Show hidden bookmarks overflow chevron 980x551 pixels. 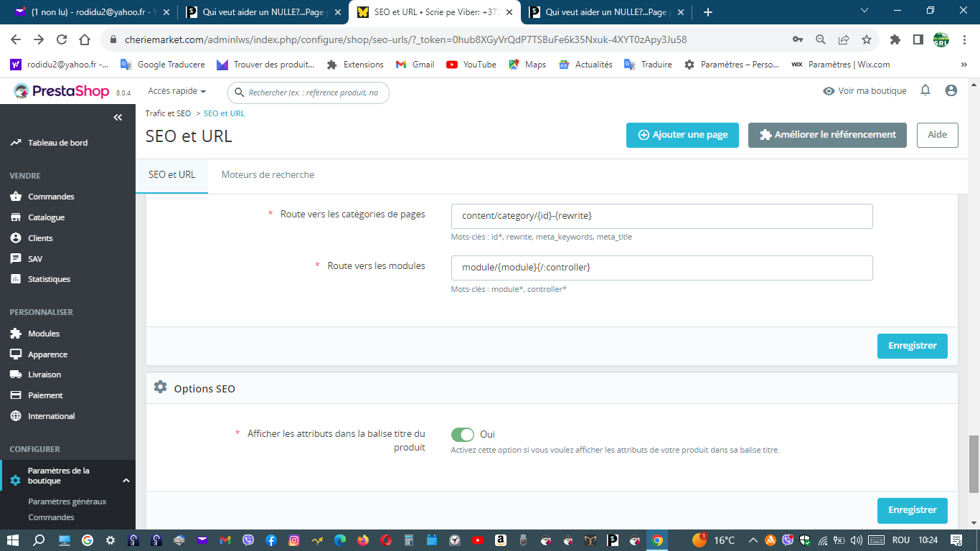point(963,65)
